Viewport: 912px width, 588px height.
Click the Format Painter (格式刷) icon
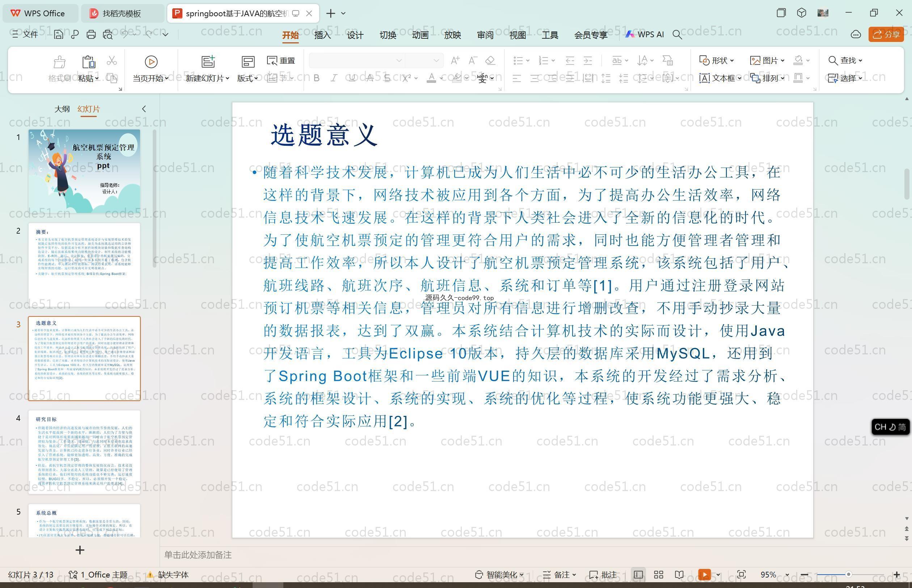click(x=59, y=62)
